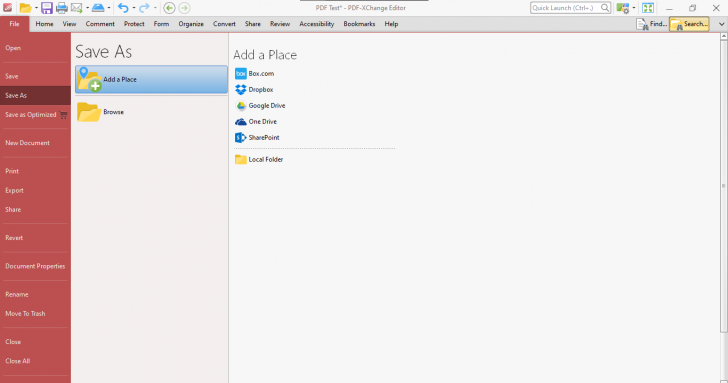Open the Help tab
This screenshot has width=728, height=383.
pyautogui.click(x=391, y=24)
